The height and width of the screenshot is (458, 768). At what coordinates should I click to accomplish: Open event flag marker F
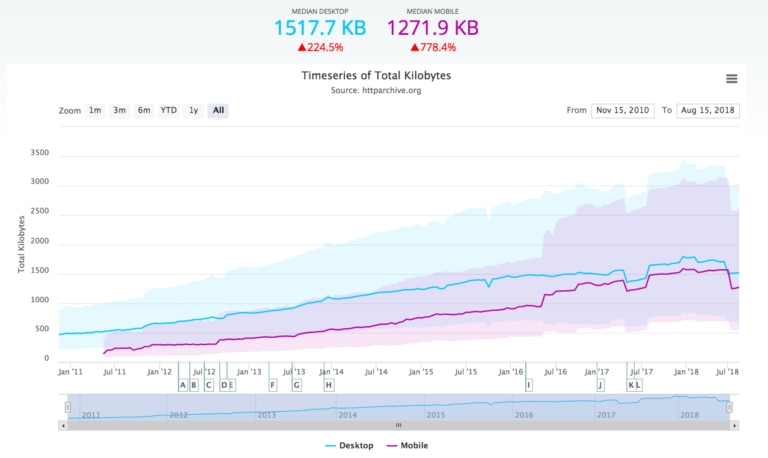pos(272,385)
